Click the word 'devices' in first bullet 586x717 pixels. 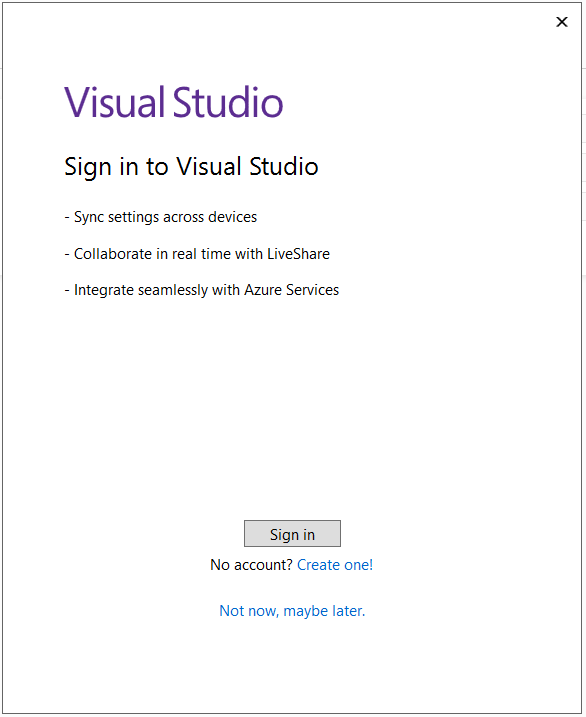coord(233,217)
